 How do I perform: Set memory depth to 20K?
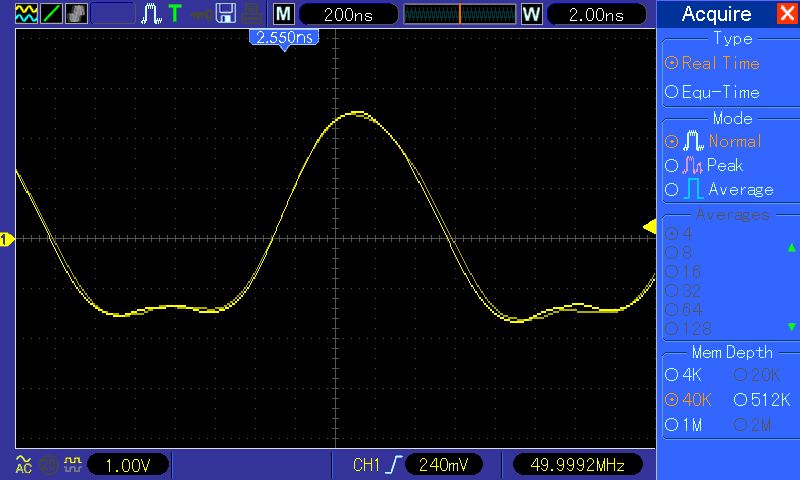tap(757, 375)
